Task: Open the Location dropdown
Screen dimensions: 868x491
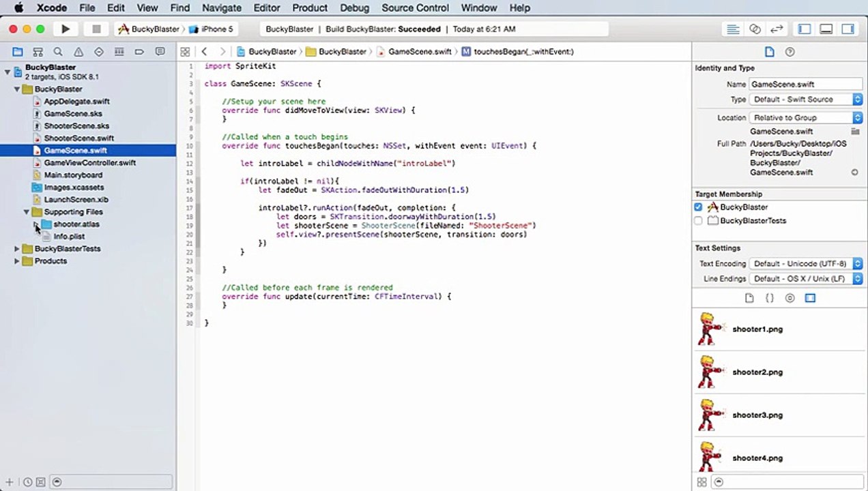Action: click(x=806, y=118)
